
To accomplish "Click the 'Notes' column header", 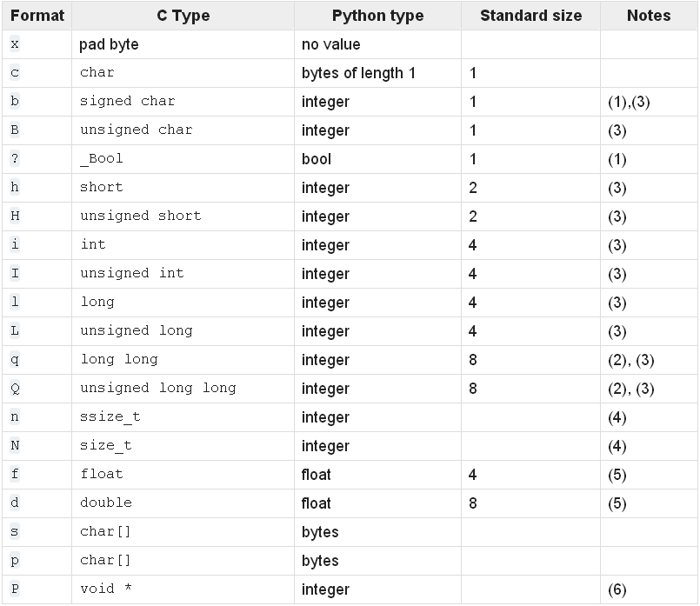I will pyautogui.click(x=648, y=16).
